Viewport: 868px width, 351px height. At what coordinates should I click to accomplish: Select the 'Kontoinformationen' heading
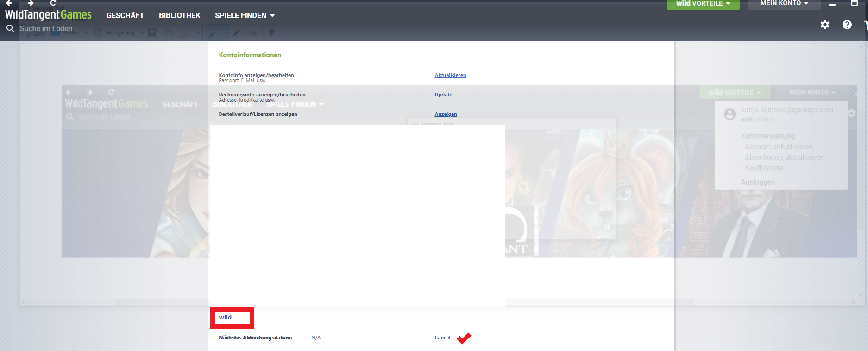coord(250,55)
